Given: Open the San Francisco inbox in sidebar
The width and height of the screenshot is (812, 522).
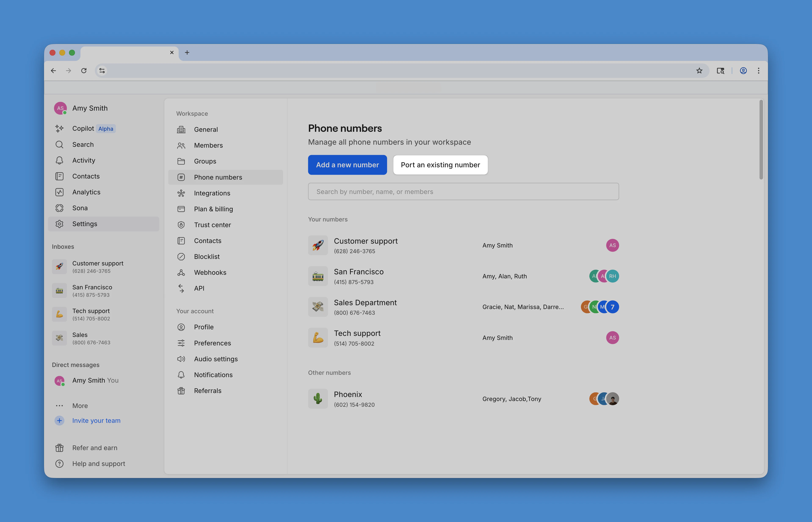Looking at the screenshot, I should [x=104, y=290].
